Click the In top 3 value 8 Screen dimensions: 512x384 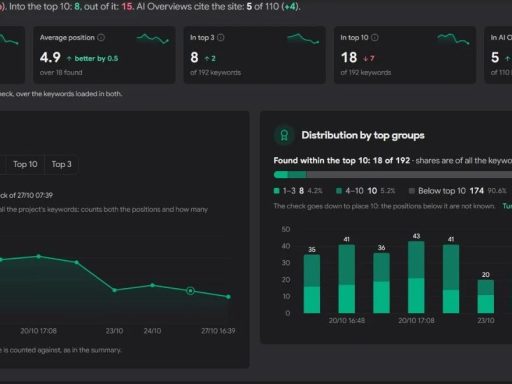click(x=194, y=58)
